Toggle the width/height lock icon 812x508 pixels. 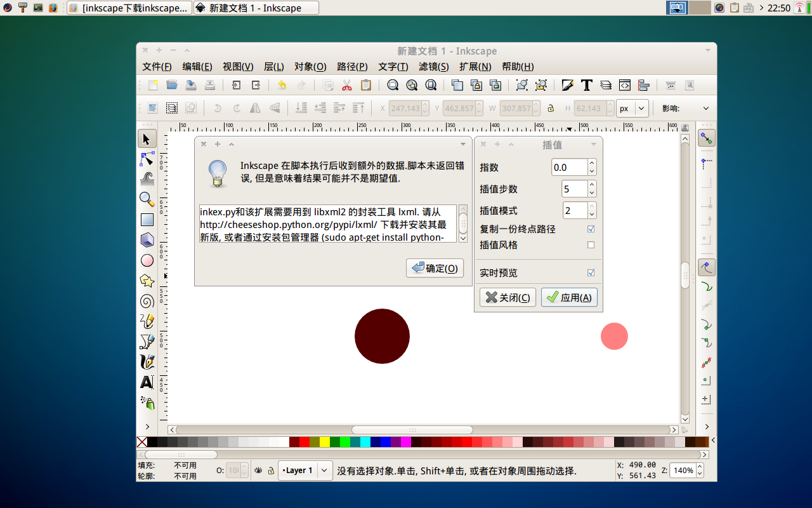coord(551,109)
